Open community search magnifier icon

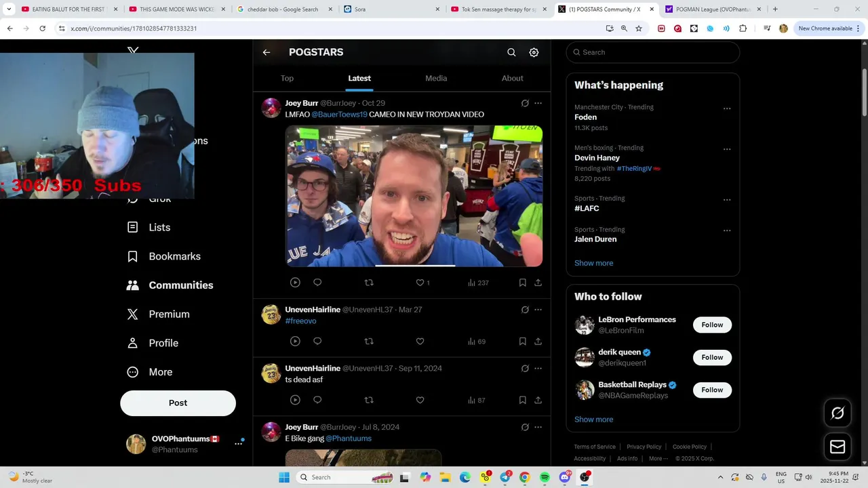pos(511,52)
